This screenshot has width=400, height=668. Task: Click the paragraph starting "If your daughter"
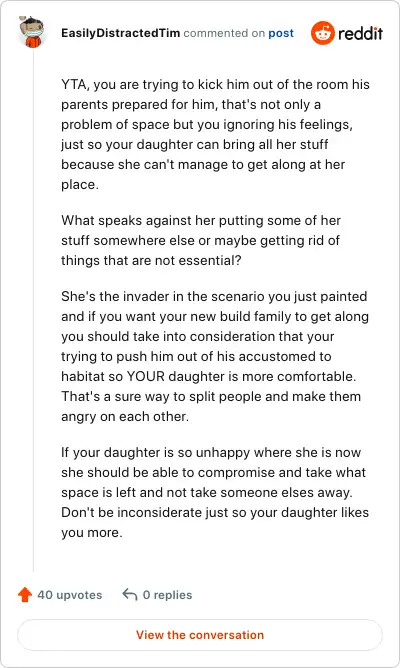click(x=215, y=492)
